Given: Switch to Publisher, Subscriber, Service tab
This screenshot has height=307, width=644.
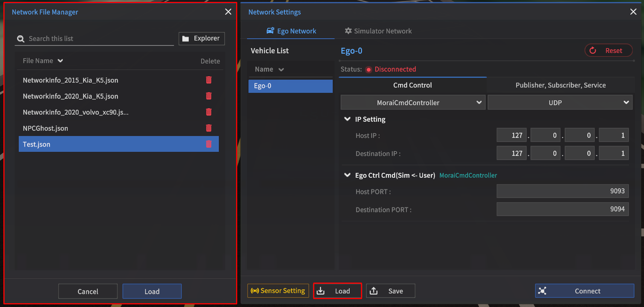Looking at the screenshot, I should coord(560,85).
